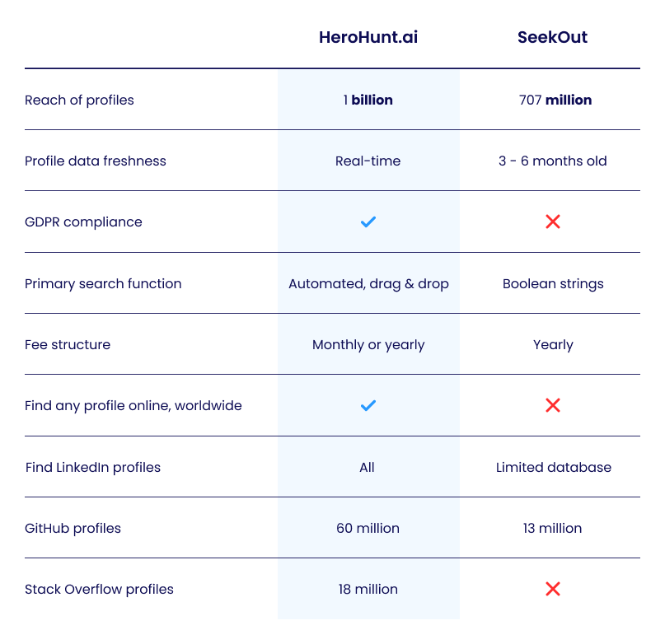Click SeekOut's Stack Overflow profiles red cross
This screenshot has height=644, width=665.
tap(553, 589)
